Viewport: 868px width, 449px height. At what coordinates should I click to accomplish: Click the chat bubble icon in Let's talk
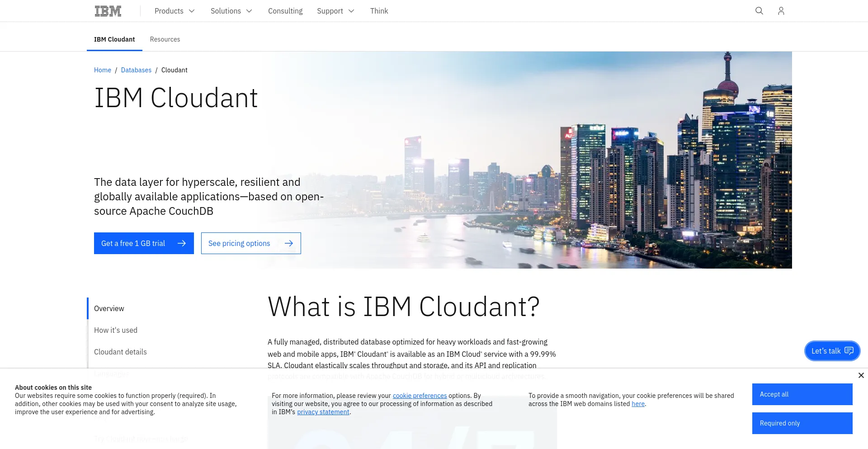coord(849,351)
